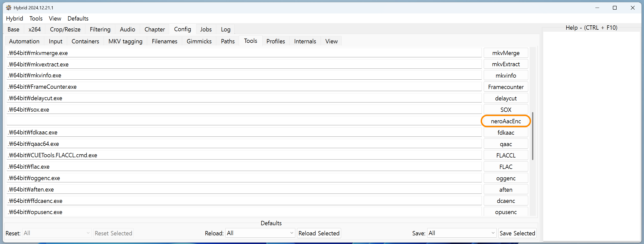
Task: Click the Reload Selected button
Action: click(x=319, y=233)
